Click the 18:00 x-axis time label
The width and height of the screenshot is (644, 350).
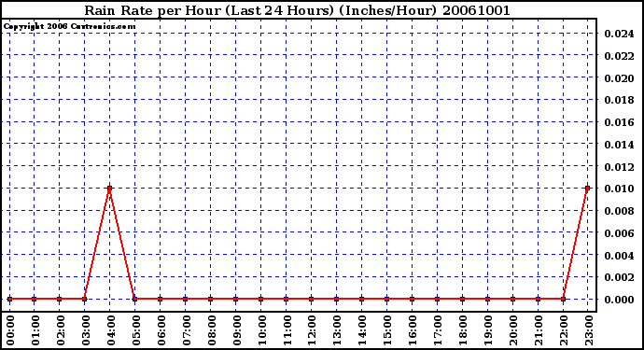(x=463, y=330)
